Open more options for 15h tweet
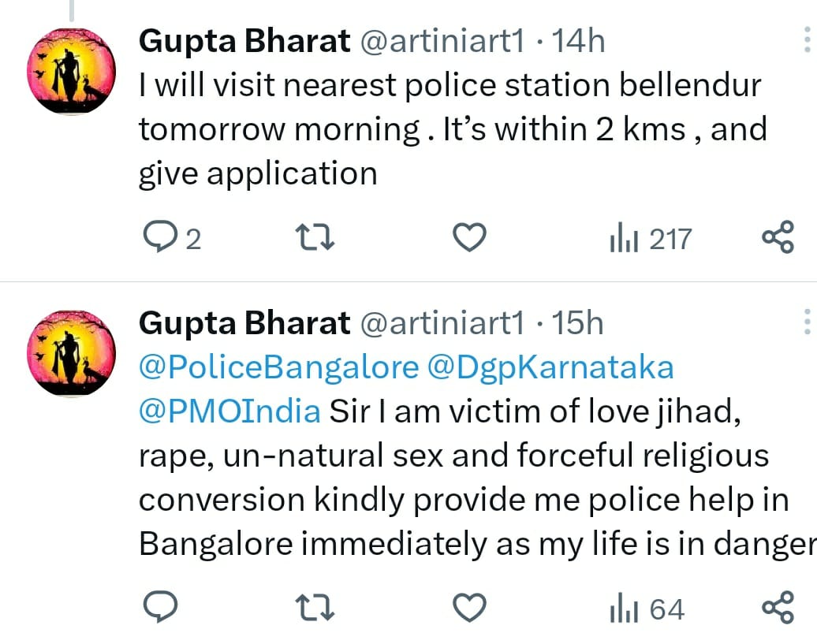Image resolution: width=817 pixels, height=644 pixels. tap(806, 322)
